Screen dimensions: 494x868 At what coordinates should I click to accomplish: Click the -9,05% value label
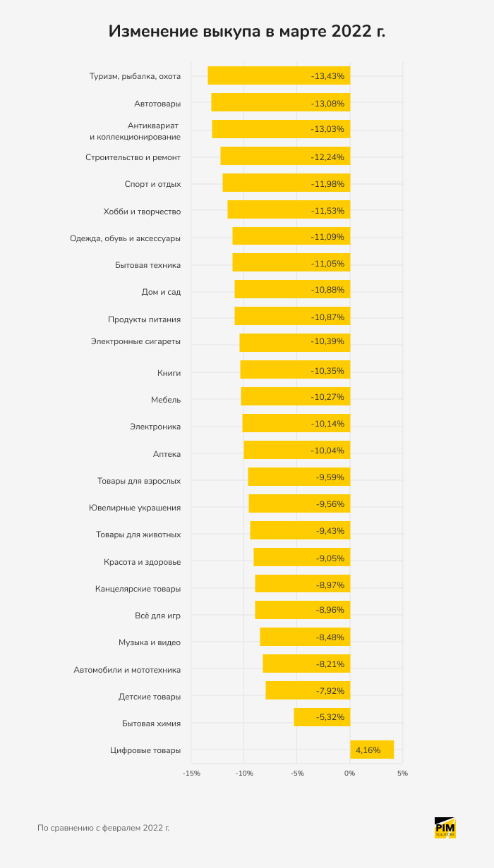click(x=330, y=557)
